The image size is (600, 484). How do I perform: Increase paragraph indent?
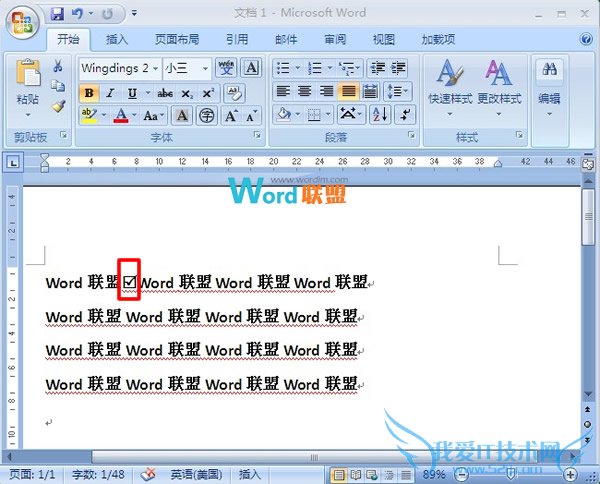click(x=398, y=68)
